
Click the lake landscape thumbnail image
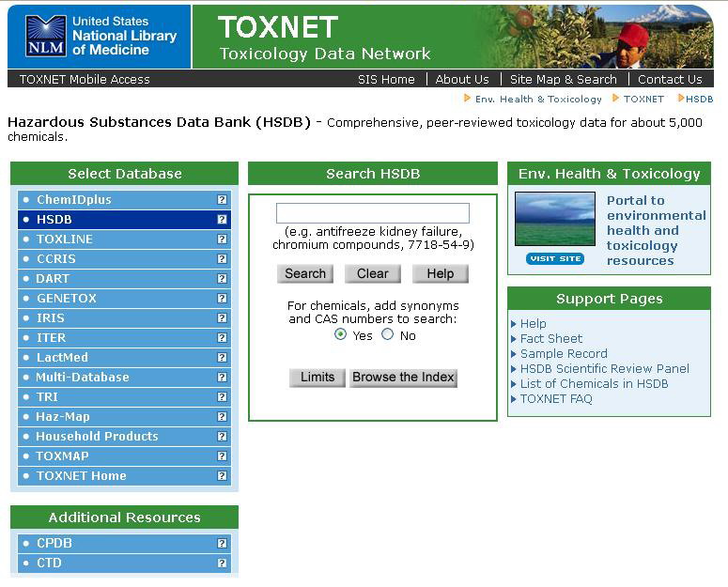[x=555, y=219]
